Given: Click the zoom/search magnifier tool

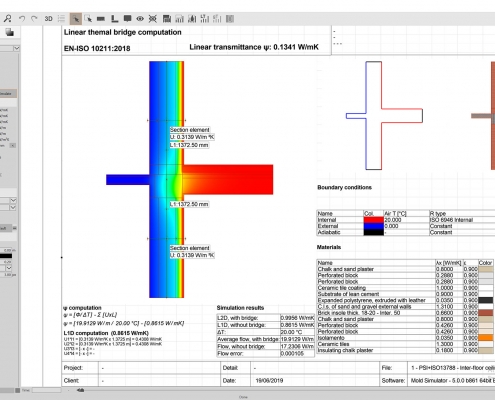Looking at the screenshot, I should [8, 19].
